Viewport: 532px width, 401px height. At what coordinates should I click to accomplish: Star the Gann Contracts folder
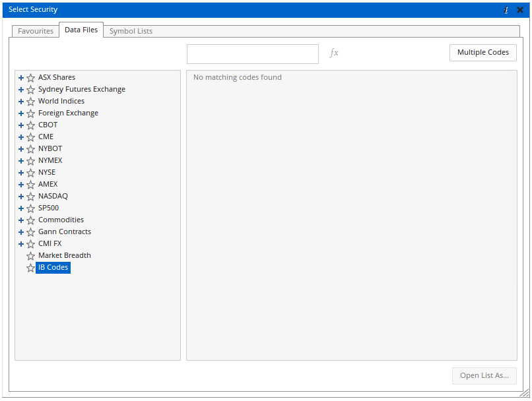(30, 232)
